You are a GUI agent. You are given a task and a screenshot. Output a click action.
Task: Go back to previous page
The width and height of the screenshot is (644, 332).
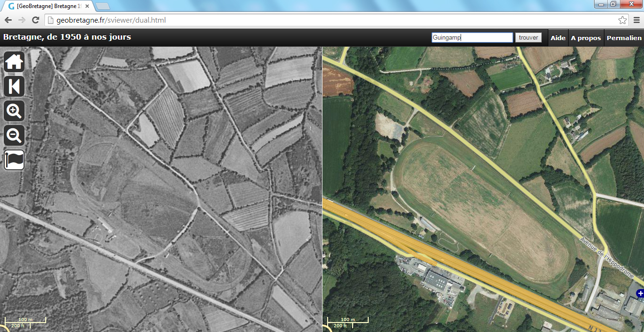tap(8, 20)
